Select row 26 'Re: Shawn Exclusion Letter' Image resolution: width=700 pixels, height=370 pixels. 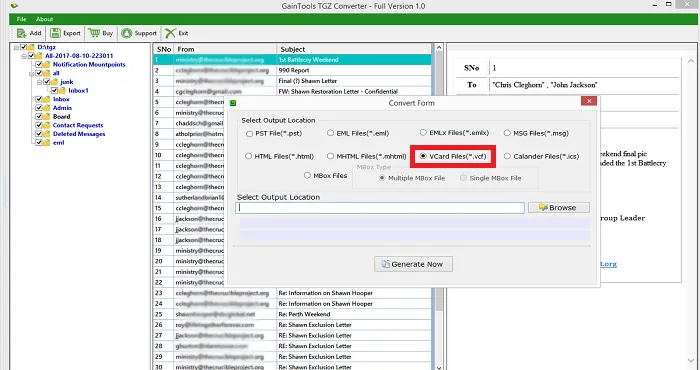[293, 325]
